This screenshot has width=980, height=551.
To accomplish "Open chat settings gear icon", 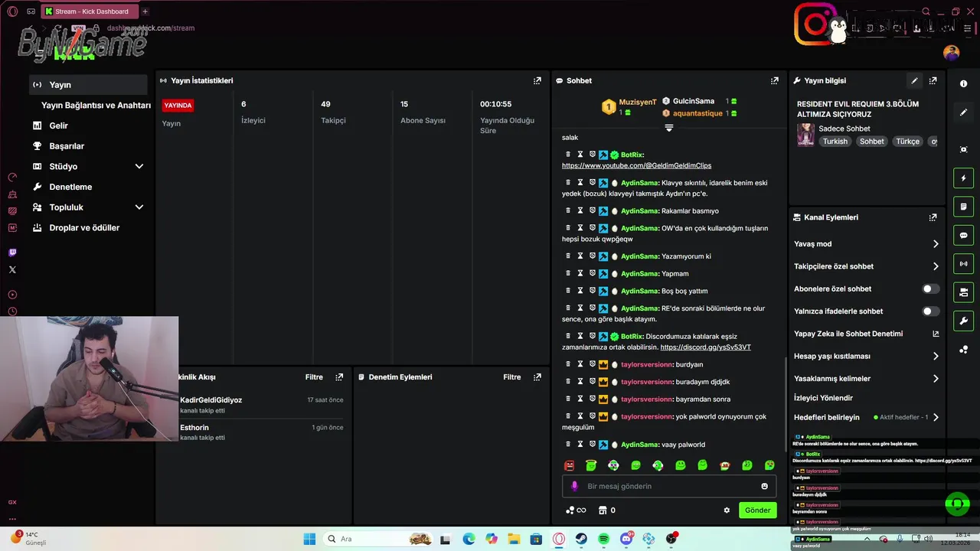I will [727, 510].
